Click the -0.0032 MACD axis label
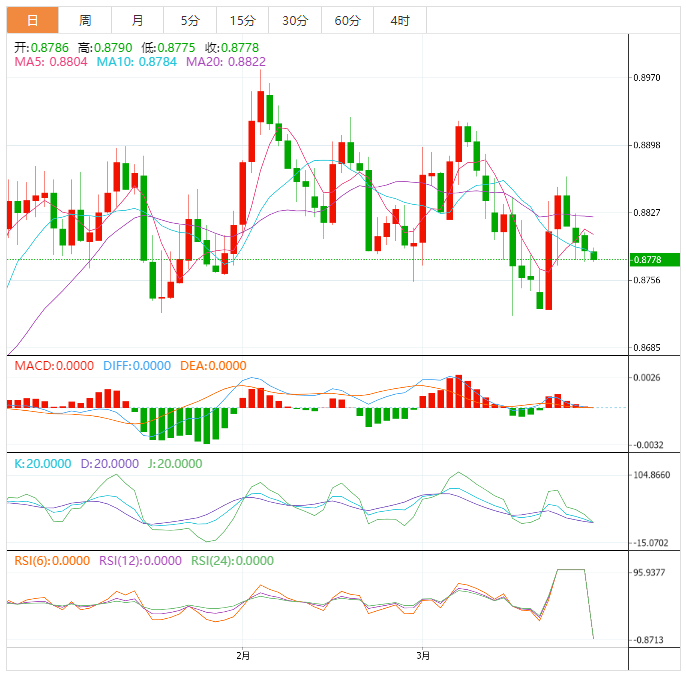Screen dimensions: 686x681 tap(648, 445)
